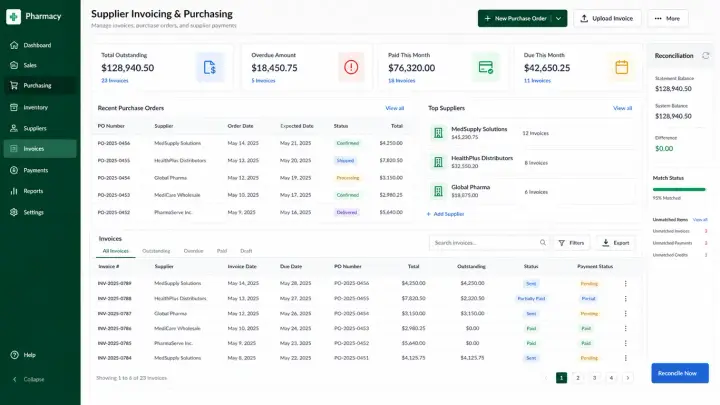This screenshot has height=405, width=720.
Task: Click the Total Outstanding invoice dollar icon
Action: (210, 68)
